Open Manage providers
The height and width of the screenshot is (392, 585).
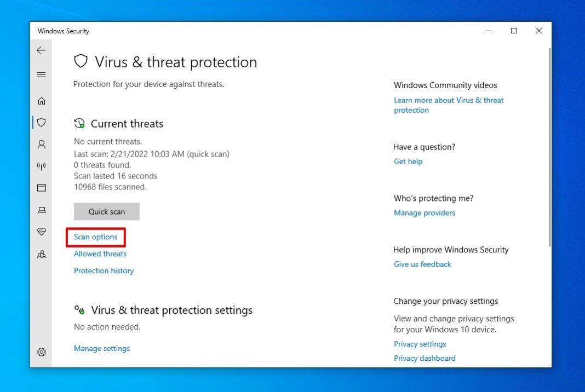424,212
